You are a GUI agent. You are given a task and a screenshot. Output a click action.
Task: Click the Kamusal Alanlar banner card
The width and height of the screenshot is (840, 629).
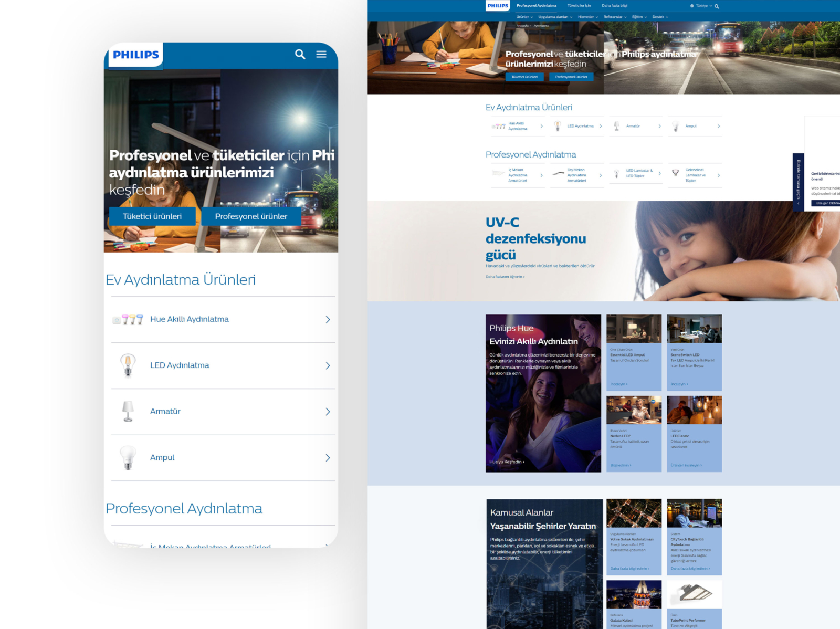click(544, 564)
